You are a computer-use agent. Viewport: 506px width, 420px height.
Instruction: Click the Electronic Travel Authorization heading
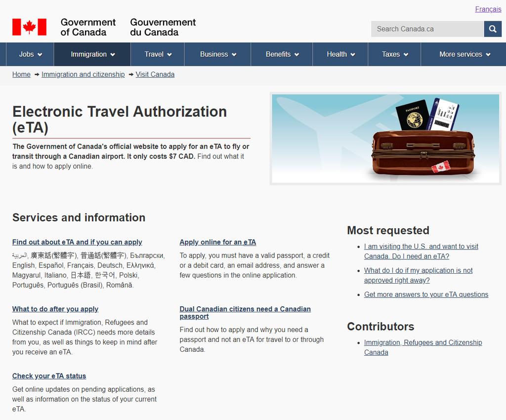(120, 120)
